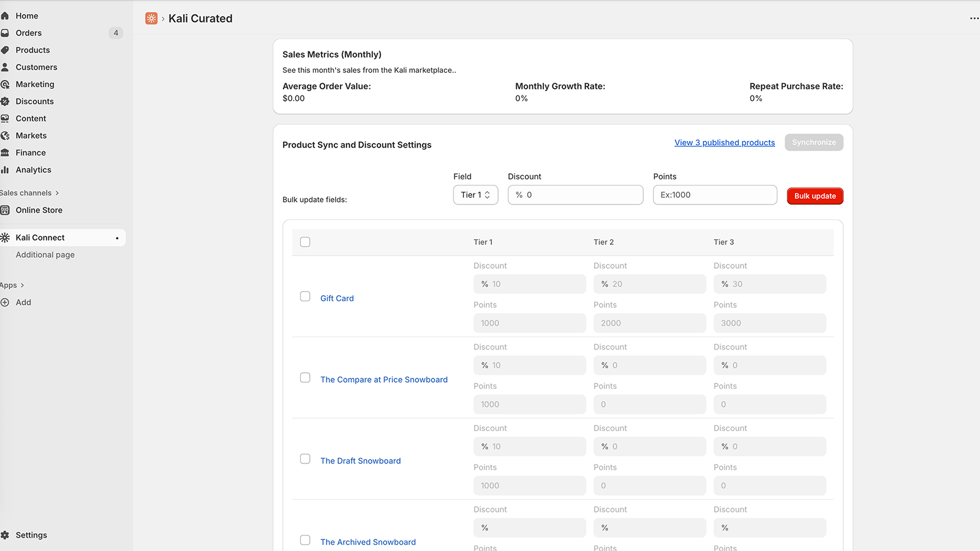
Task: Click the Settings gear icon
Action: 5,535
